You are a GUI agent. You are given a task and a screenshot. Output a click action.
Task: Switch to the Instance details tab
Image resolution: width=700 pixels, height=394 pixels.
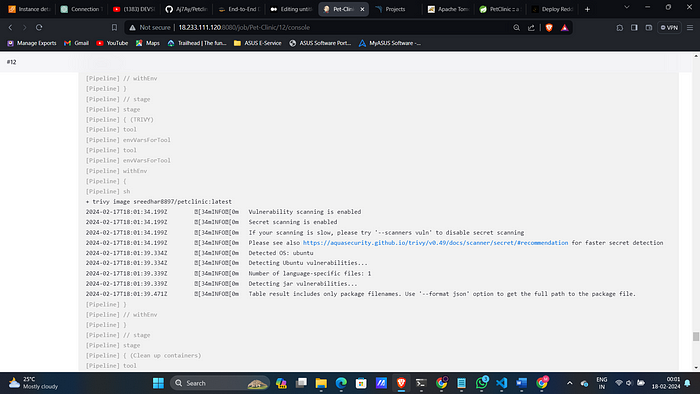29,9
